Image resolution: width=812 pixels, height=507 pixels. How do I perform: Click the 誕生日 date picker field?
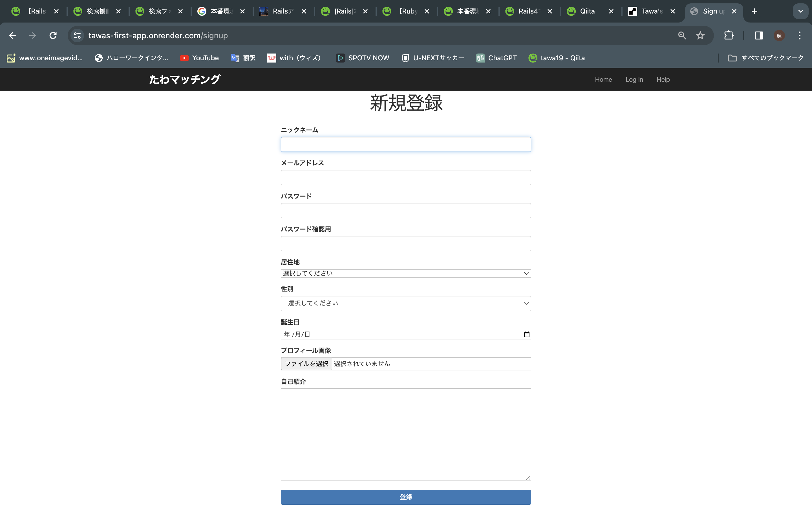coord(406,333)
